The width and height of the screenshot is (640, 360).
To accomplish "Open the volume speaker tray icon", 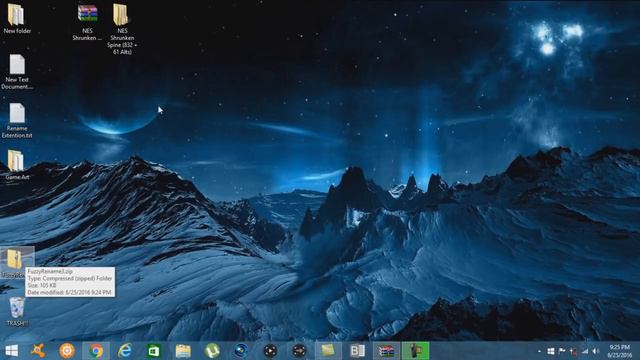I will 596,351.
